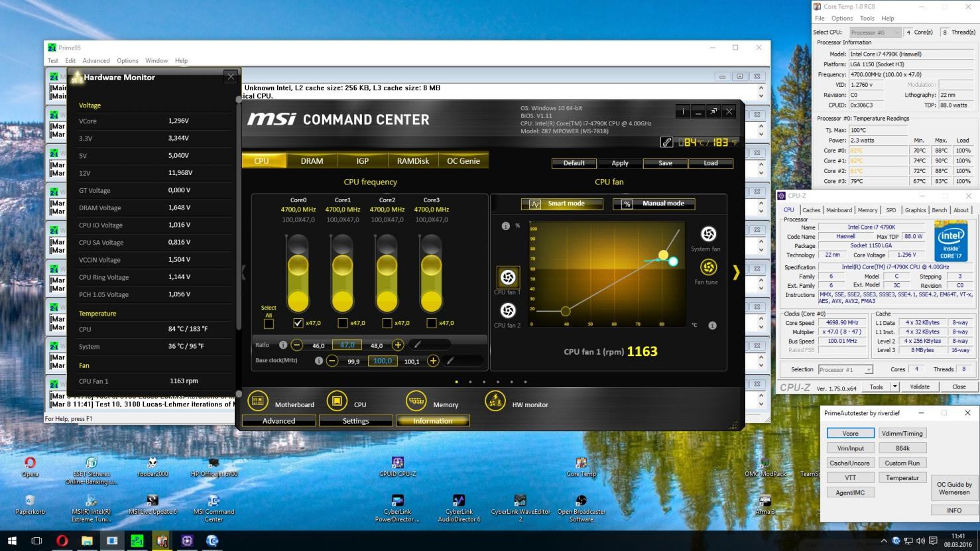Switch to the DRAM tab
980x551 pixels.
(x=312, y=160)
